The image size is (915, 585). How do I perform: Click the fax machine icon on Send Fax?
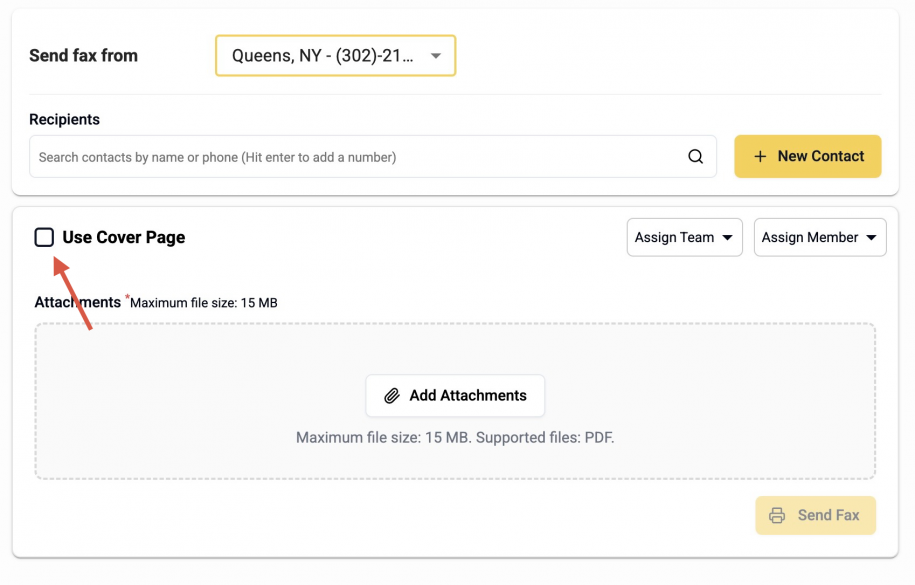click(x=777, y=516)
